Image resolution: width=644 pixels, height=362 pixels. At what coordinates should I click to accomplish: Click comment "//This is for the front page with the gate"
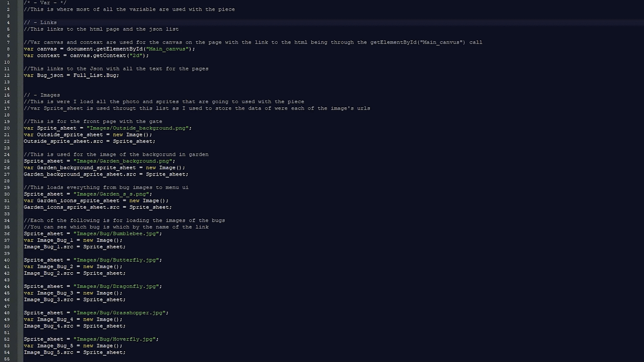click(x=93, y=122)
